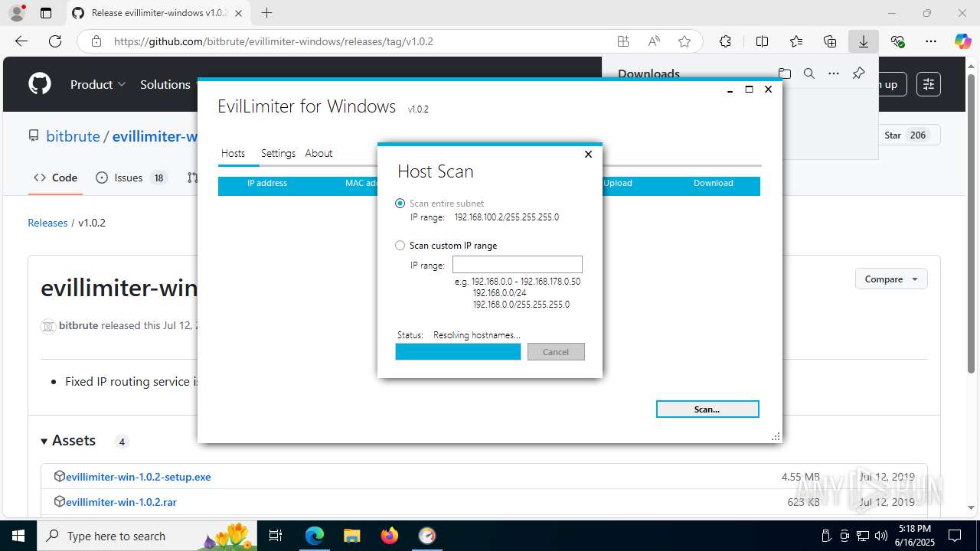Collapse the Assets section
Screen dimensions: 980x551
[68, 441]
